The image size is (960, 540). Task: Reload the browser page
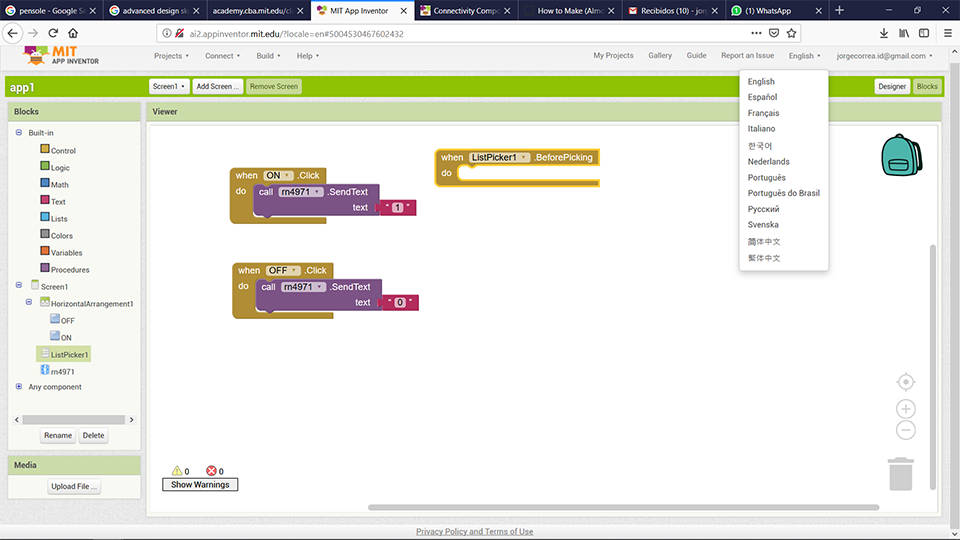[x=53, y=33]
